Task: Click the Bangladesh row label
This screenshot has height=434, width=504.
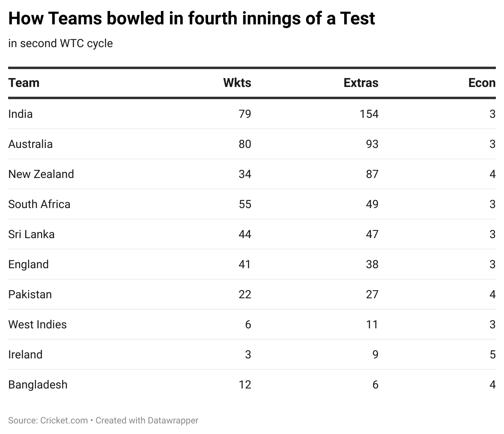Action: [x=38, y=384]
